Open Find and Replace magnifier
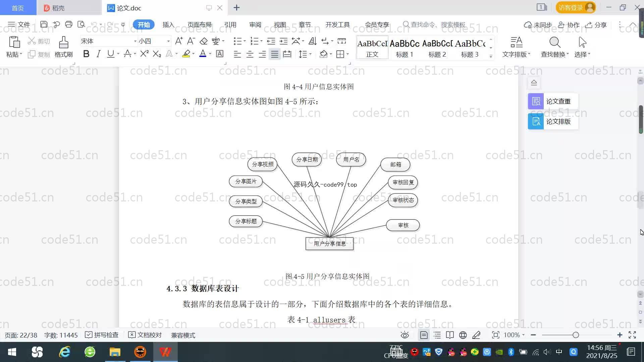Image resolution: width=644 pixels, height=362 pixels. pyautogui.click(x=555, y=43)
